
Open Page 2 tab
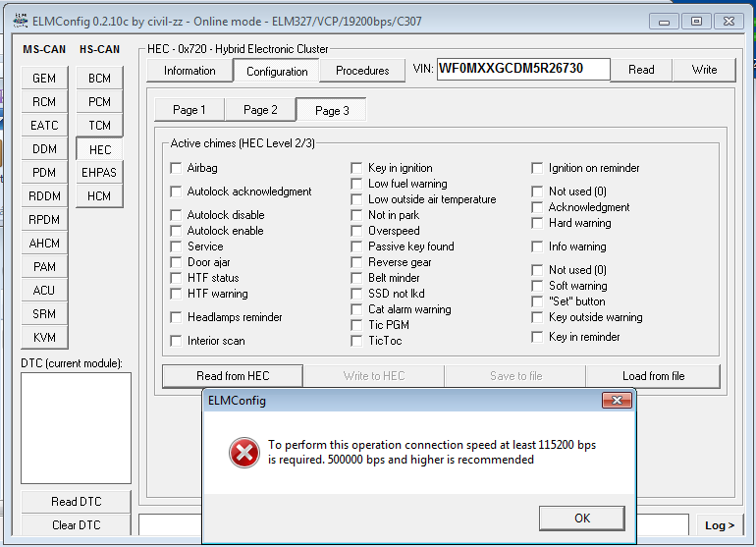coord(260,110)
